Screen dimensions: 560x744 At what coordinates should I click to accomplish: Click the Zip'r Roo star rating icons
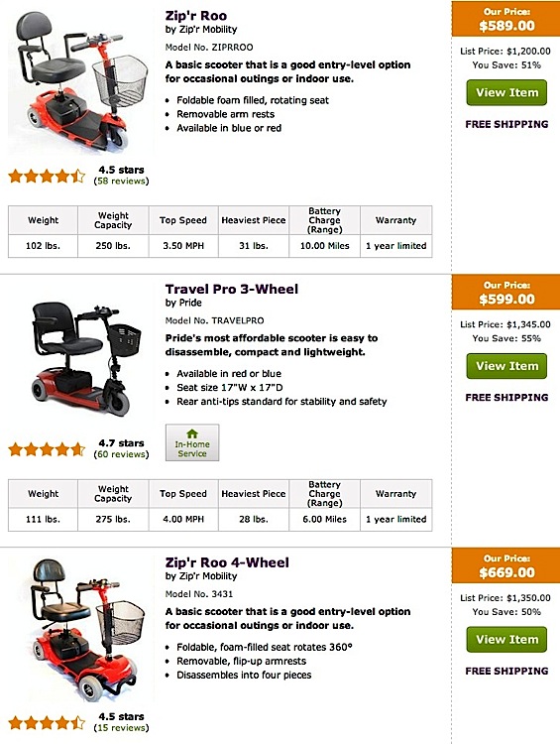47,176
